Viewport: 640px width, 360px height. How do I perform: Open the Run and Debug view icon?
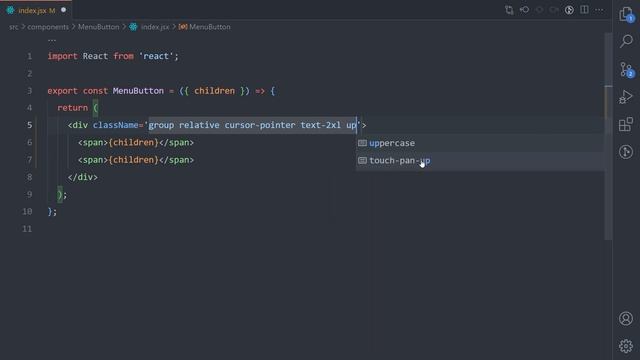pos(626,97)
